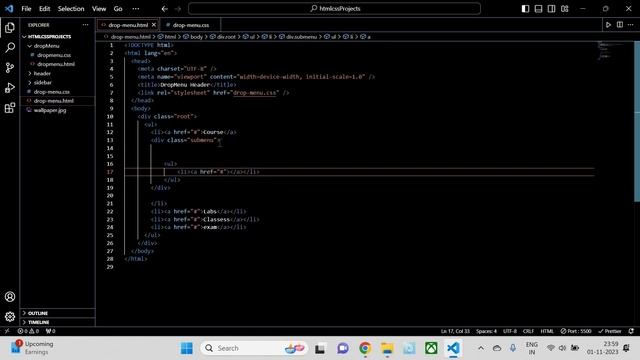Open the Selection menu
This screenshot has width=640, height=360.
click(x=71, y=9)
